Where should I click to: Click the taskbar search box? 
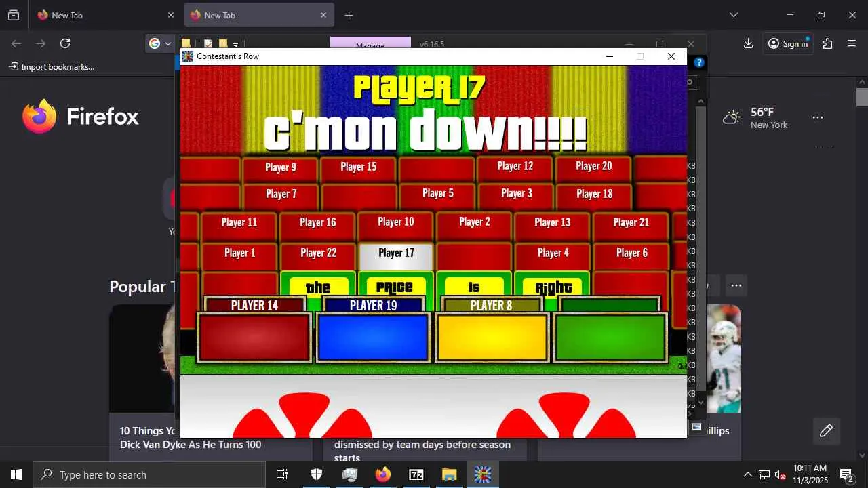pyautogui.click(x=149, y=474)
